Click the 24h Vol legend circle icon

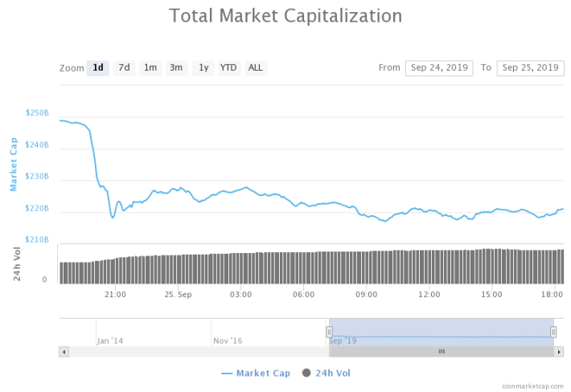point(306,373)
